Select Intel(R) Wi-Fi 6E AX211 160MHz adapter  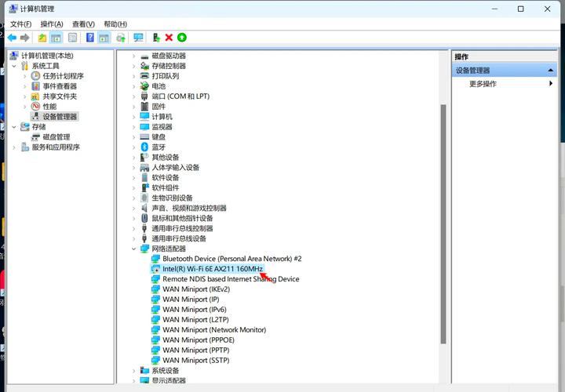(x=212, y=269)
